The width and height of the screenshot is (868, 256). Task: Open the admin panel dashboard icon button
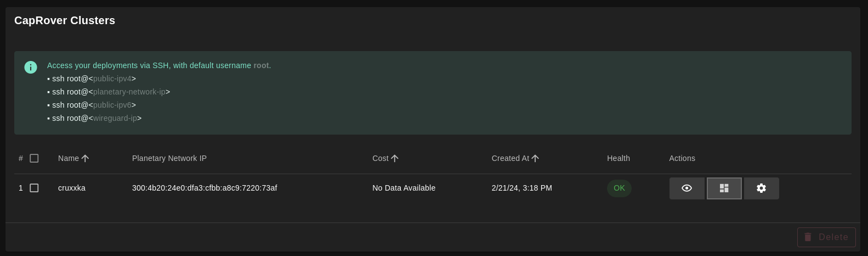point(724,188)
